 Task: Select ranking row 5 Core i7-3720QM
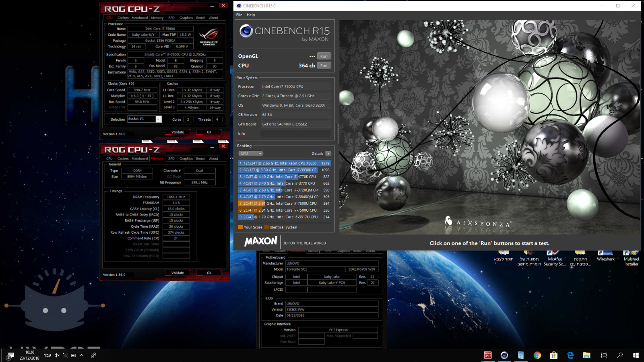(x=285, y=190)
